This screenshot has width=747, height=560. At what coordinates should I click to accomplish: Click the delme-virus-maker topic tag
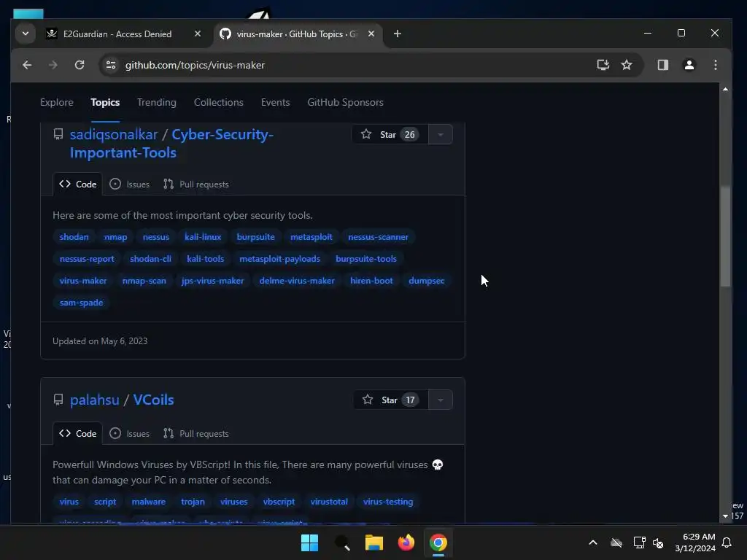297,281
